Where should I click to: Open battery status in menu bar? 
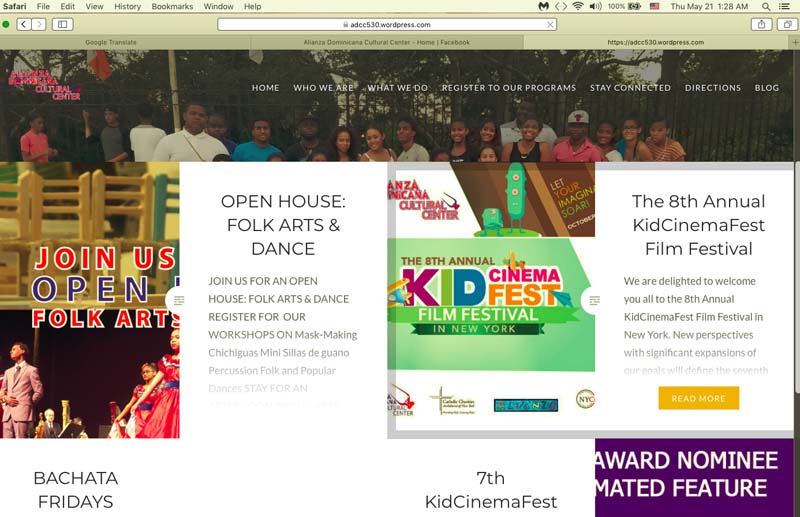[624, 6]
